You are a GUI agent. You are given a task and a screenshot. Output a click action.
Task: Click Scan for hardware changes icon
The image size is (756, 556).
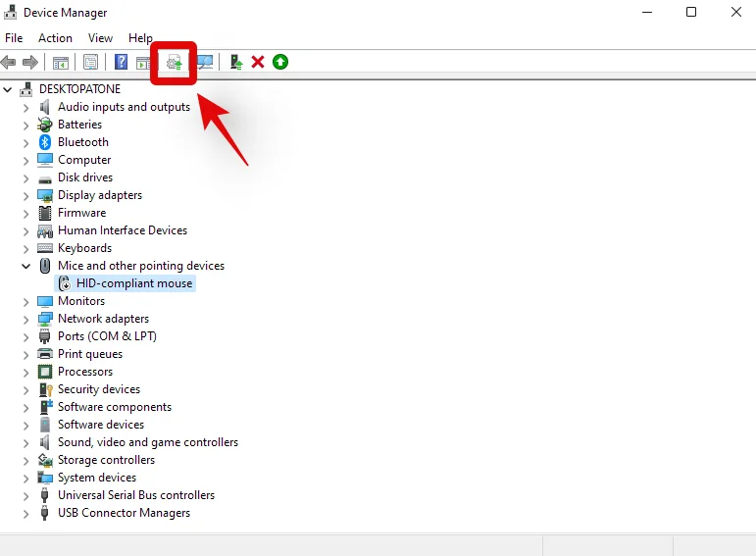click(x=205, y=62)
